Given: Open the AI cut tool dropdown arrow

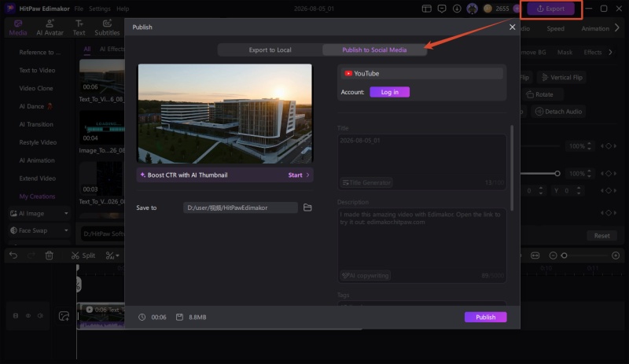Looking at the screenshot, I should click(117, 256).
